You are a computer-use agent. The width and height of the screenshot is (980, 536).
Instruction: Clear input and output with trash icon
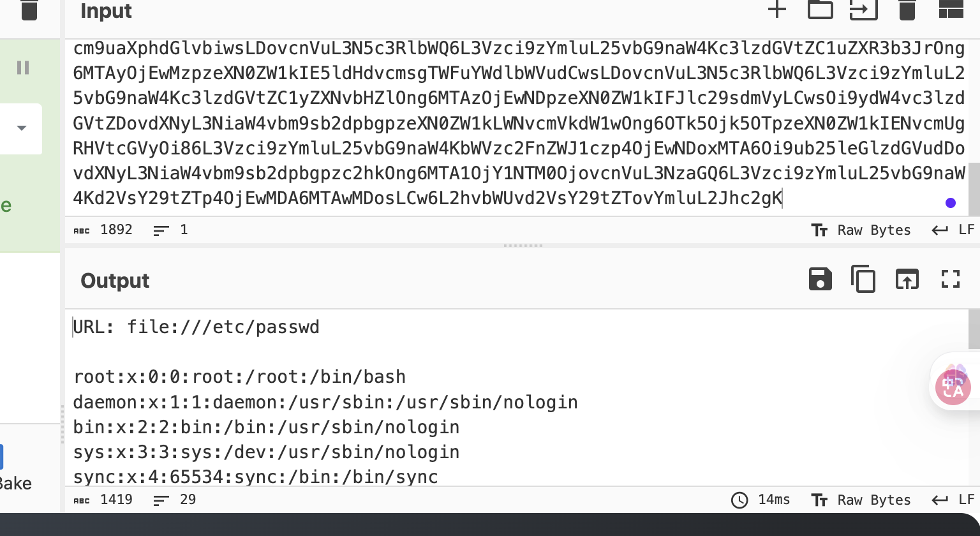pos(907,9)
